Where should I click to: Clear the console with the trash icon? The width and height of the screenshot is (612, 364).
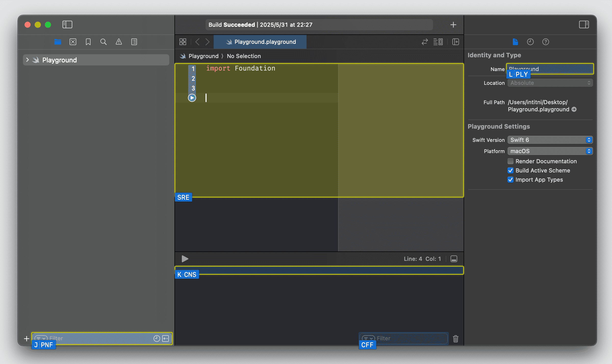click(455, 339)
